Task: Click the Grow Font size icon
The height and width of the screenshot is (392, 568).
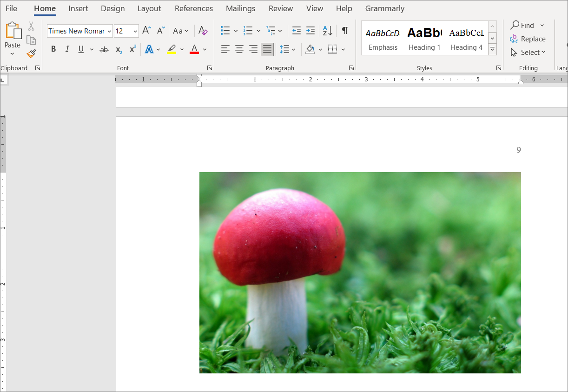Action: point(146,31)
